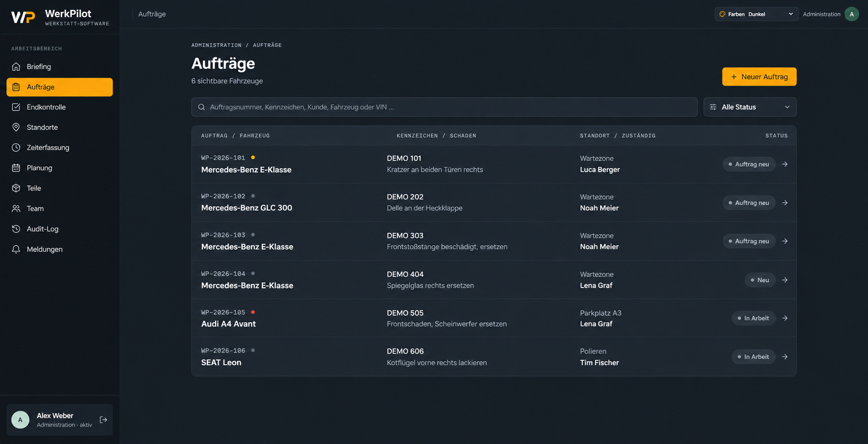Click the Standorte location pin icon
The height and width of the screenshot is (444, 868).
tap(16, 128)
